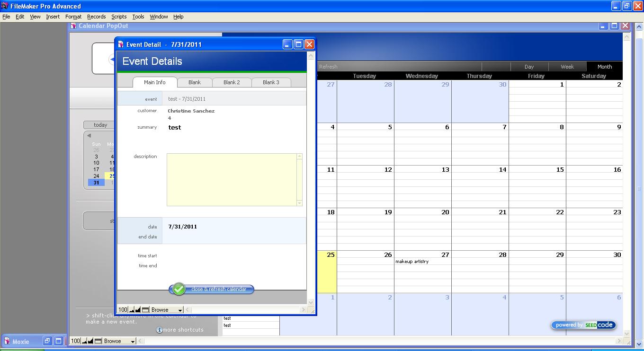Click the Refresh button in calendar header
This screenshot has height=351, width=644.
pos(328,67)
